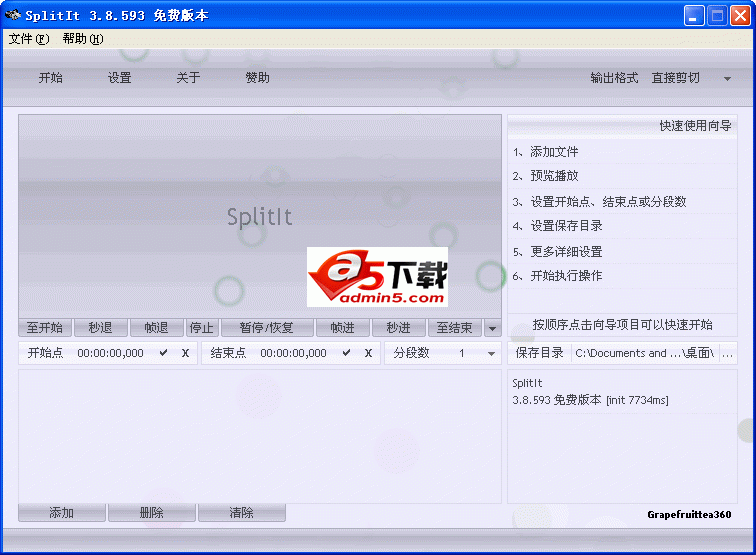Click the 3.8.593 免费版本 [init 7734ms] log line
The width and height of the screenshot is (756, 555).
(x=590, y=400)
